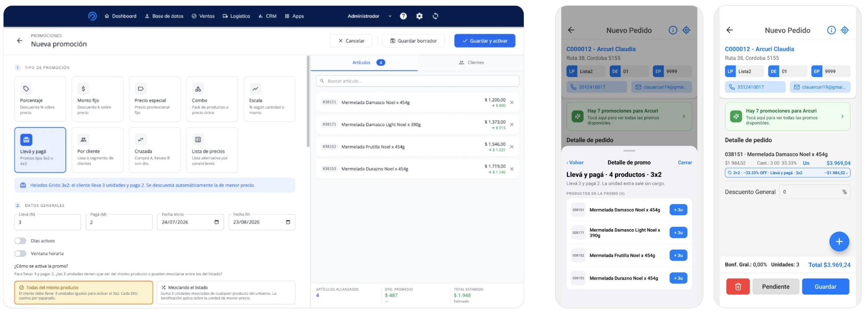The height and width of the screenshot is (316, 868).
Task: Open info icon in right Nuevo Pedido screen
Action: tap(831, 30)
